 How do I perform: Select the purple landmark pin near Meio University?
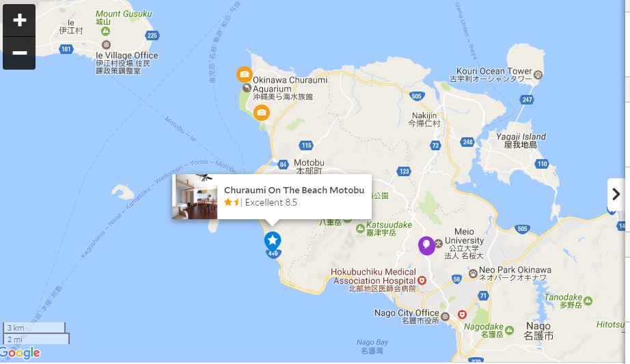426,245
